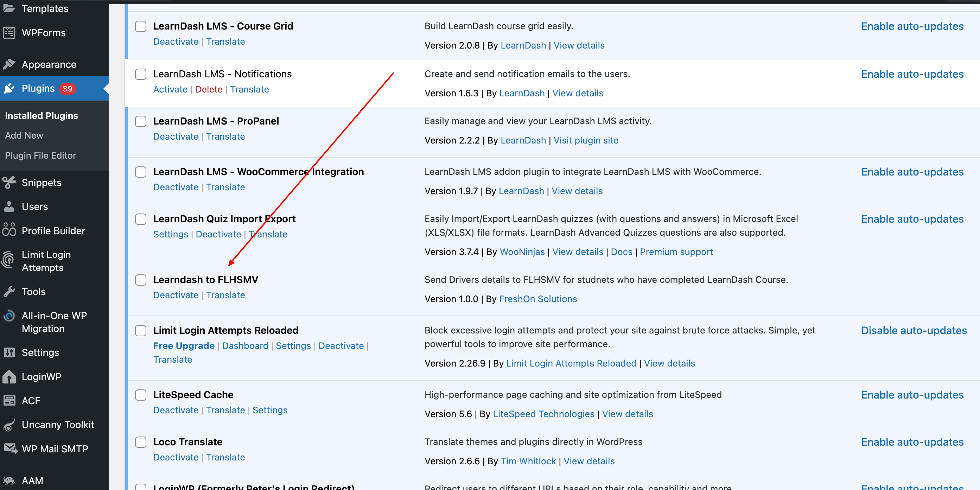
Task: Check the Learndash to FLHSMV checkbox
Action: (x=141, y=280)
